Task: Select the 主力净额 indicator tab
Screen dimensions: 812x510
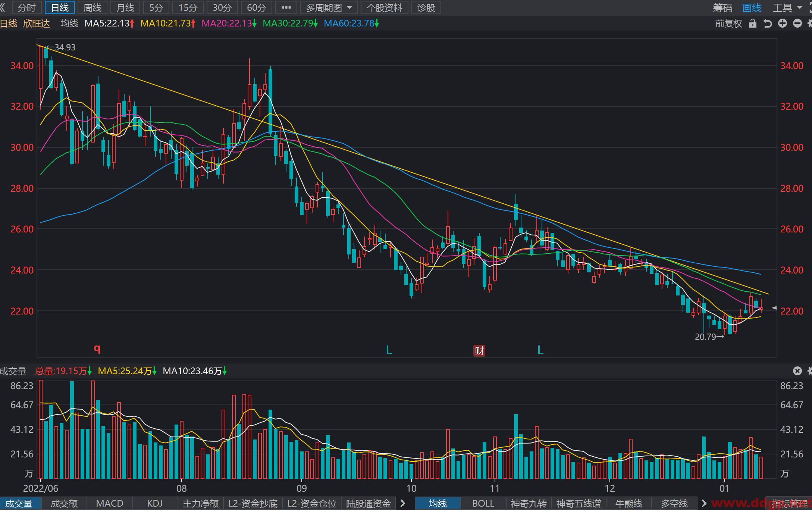Action: [x=201, y=504]
